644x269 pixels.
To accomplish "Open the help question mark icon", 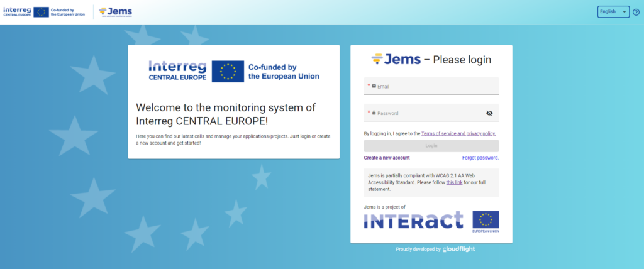I will coord(636,12).
